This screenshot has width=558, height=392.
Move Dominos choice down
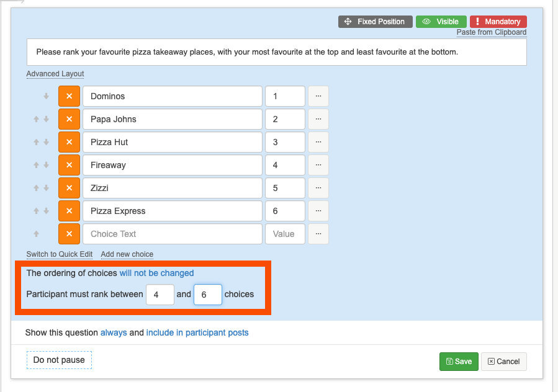point(46,96)
